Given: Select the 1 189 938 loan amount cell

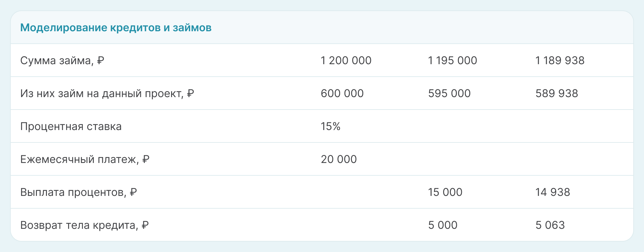Looking at the screenshot, I should [559, 60].
